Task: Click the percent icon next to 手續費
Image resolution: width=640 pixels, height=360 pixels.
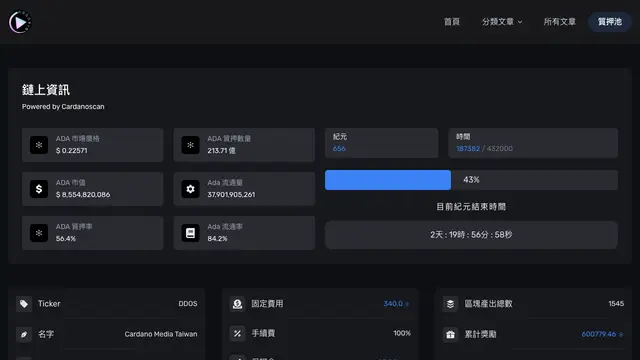Action: click(237, 333)
